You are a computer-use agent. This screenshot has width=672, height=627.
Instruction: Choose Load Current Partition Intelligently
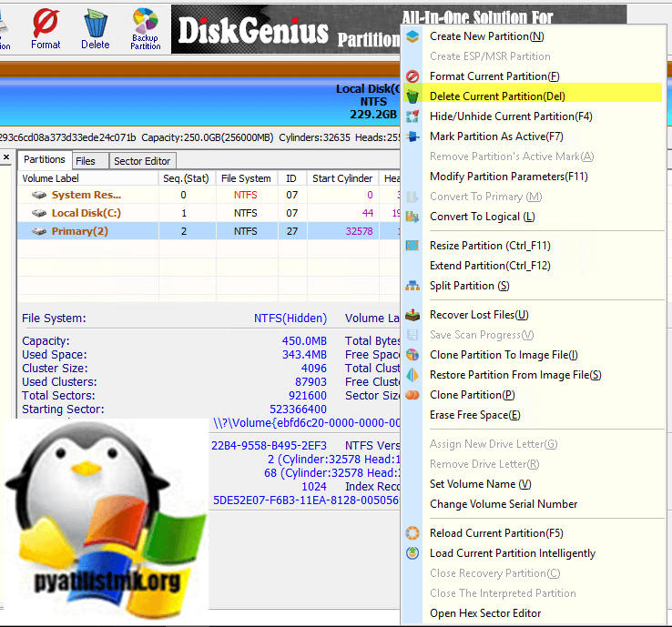513,553
